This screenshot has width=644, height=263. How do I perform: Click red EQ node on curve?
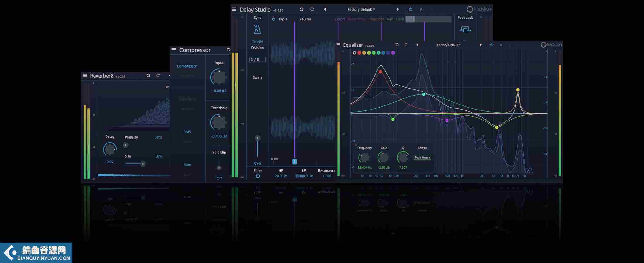point(381,72)
